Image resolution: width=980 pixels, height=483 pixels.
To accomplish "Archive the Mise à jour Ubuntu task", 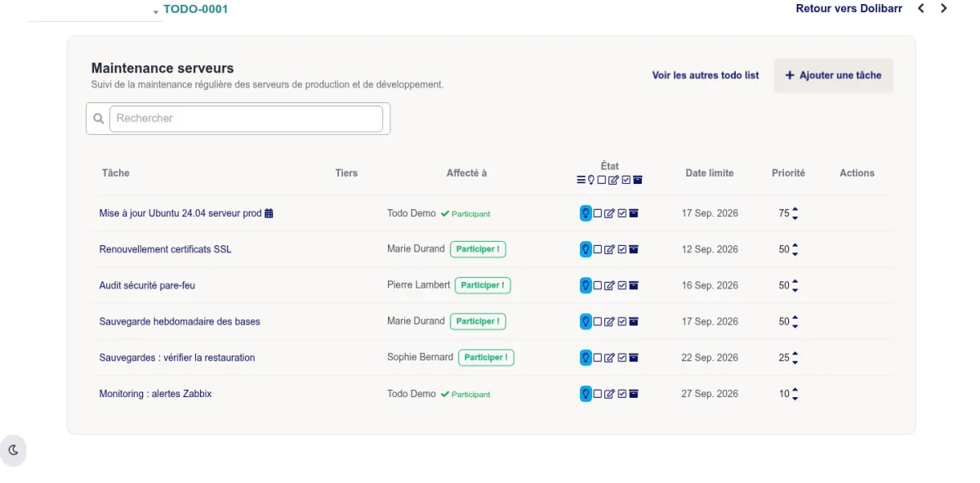I will coord(634,213).
